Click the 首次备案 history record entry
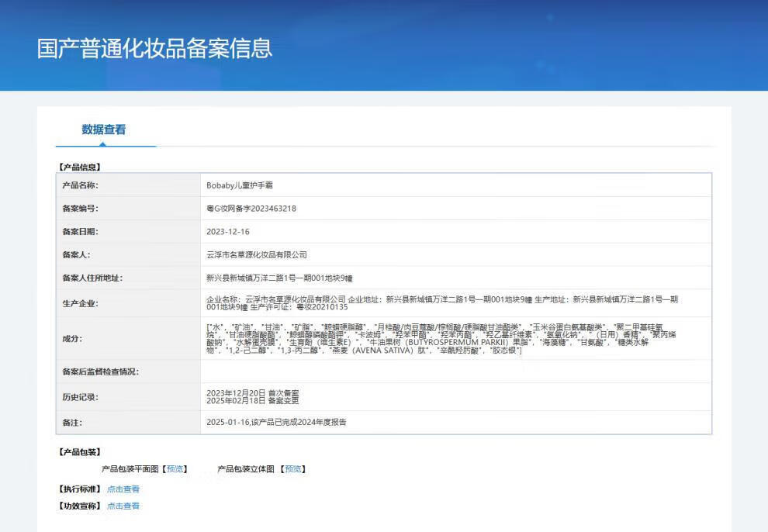 point(252,393)
